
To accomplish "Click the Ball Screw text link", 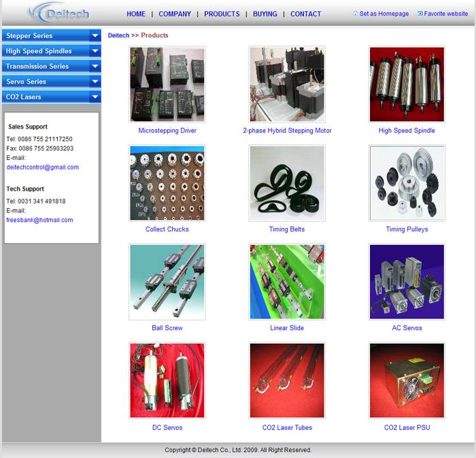I will (167, 328).
